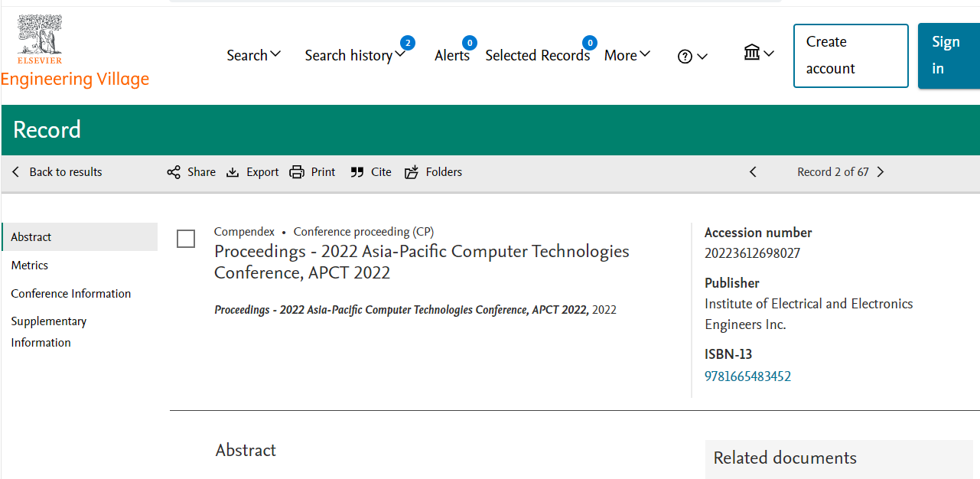The height and width of the screenshot is (479, 980).
Task: Click the Folders button label
Action: pyautogui.click(x=444, y=172)
